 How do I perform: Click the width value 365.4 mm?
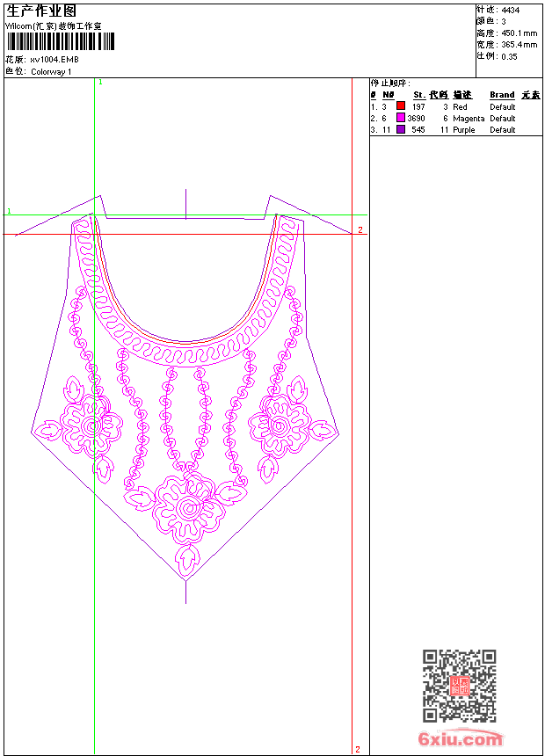[x=519, y=45]
